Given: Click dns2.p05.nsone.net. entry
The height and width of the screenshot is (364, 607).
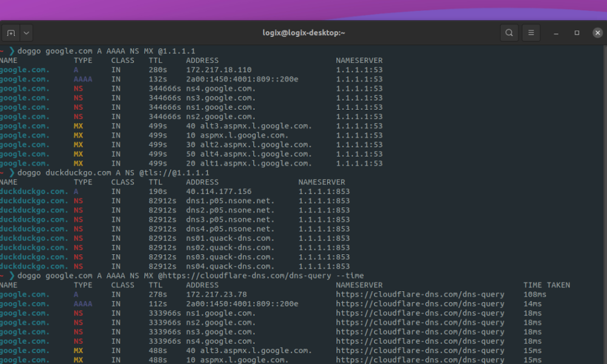Looking at the screenshot, I should [230, 210].
